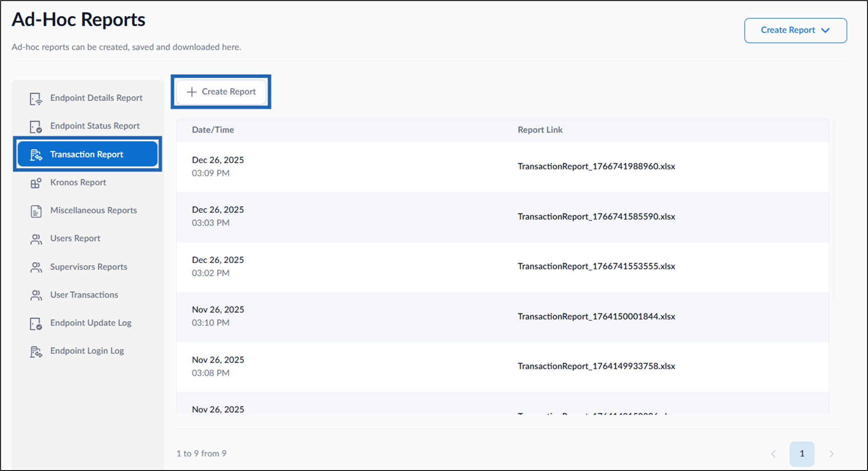Image resolution: width=868 pixels, height=471 pixels.
Task: Select Endpoint Status Report in sidebar
Action: coord(87,126)
